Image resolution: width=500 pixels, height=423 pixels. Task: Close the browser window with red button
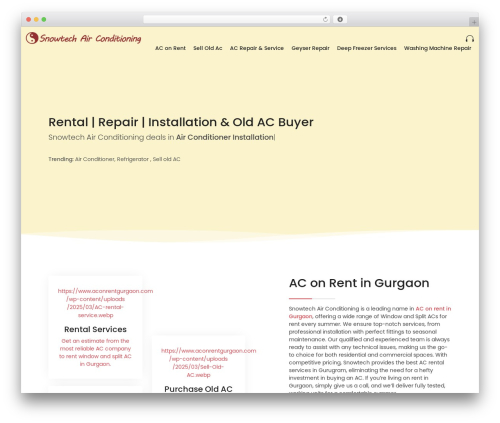coord(29,20)
